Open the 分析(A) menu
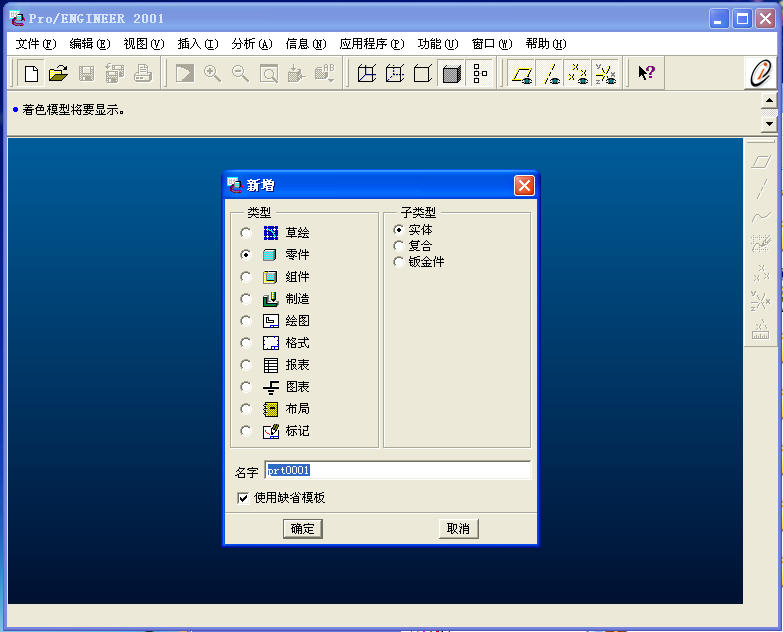 click(x=252, y=44)
